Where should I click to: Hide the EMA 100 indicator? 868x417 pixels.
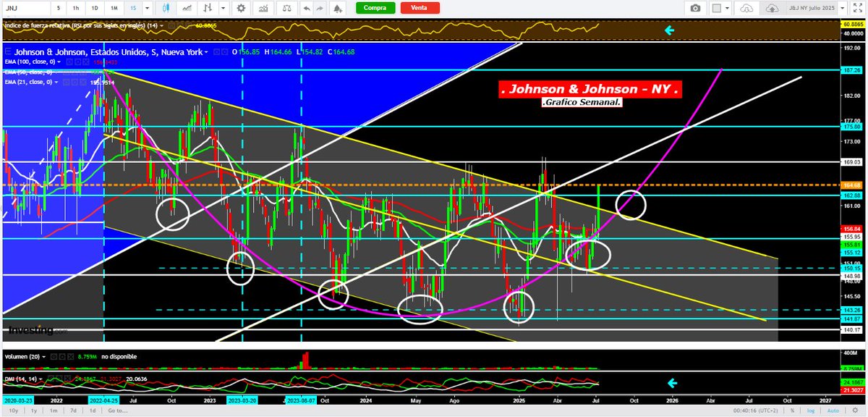pos(69,62)
